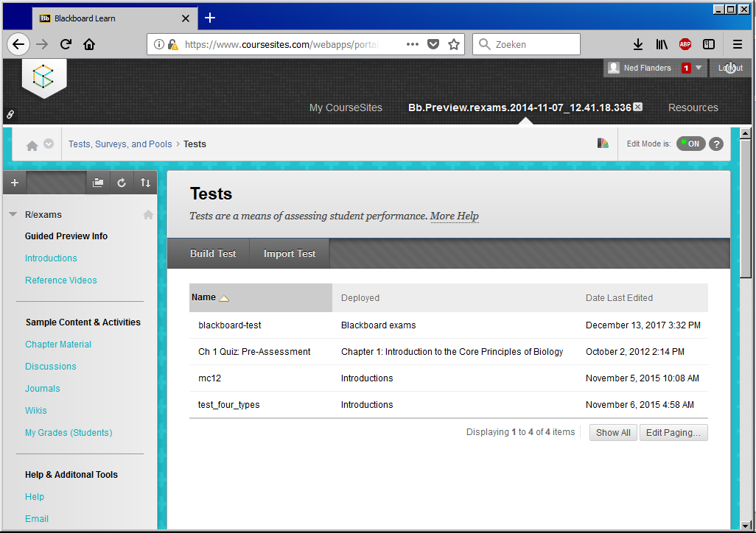Viewport: 756px width, 533px height.
Task: Click the breadcrumb home icon
Action: coord(32,145)
